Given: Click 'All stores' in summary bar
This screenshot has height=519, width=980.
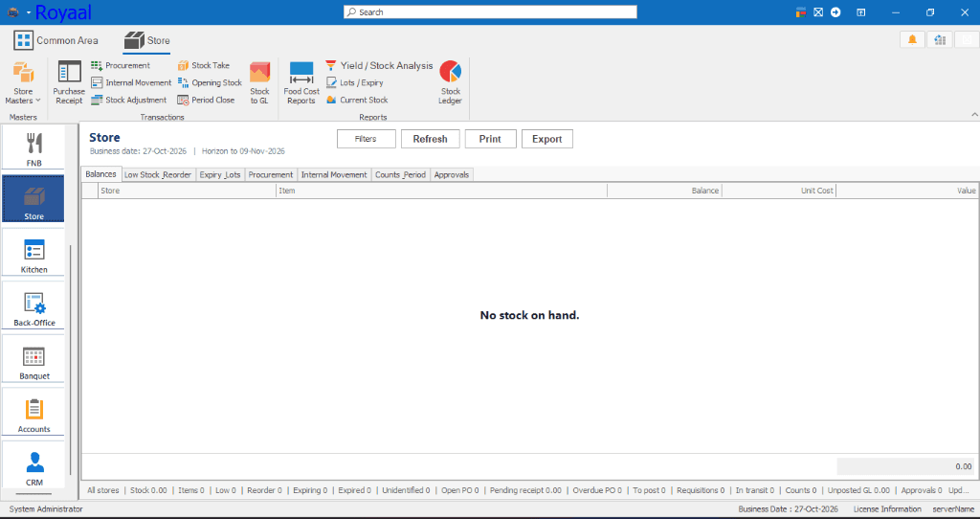Looking at the screenshot, I should point(103,490).
